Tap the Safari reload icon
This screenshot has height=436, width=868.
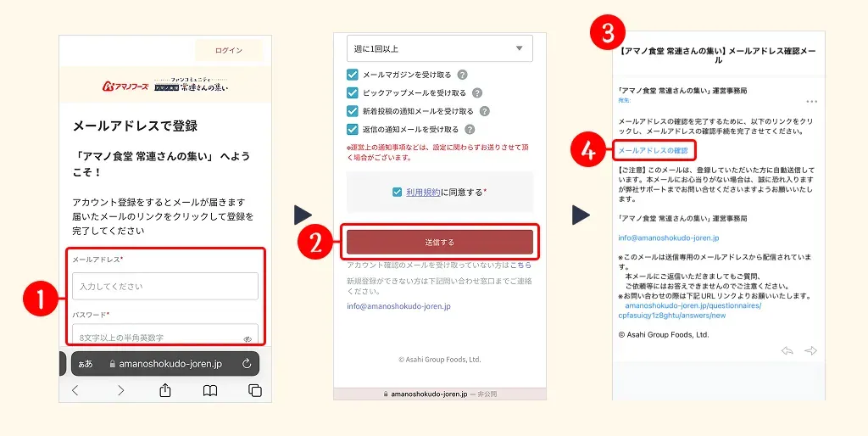point(247,364)
